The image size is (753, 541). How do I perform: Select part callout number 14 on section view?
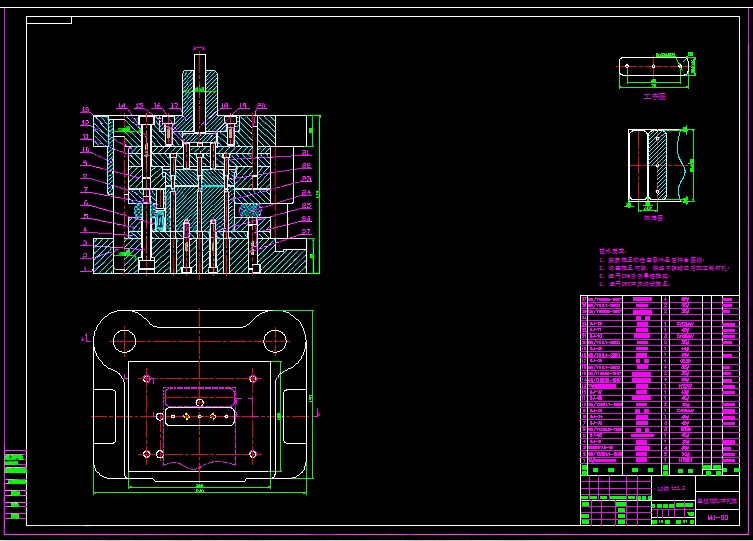coord(122,106)
